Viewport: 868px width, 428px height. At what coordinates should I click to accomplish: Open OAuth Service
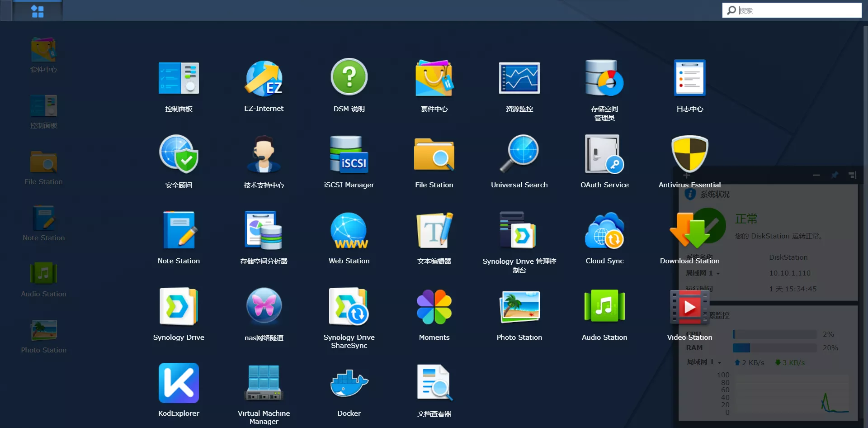[604, 155]
